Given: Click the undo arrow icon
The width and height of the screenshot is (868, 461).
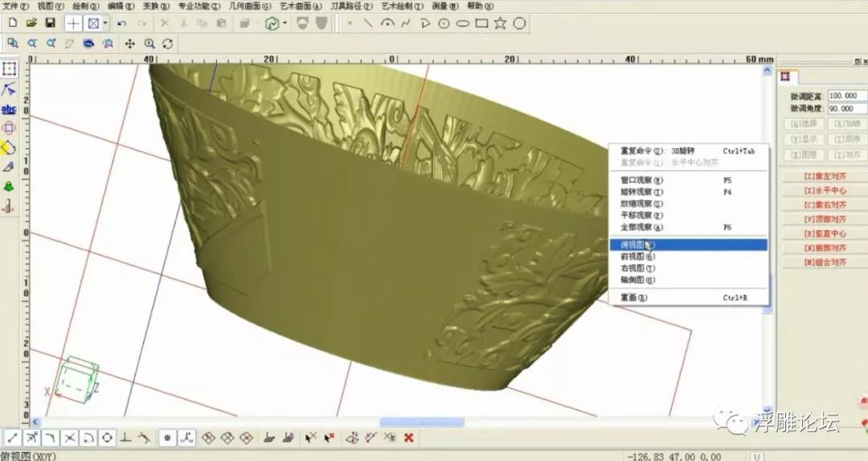Looking at the screenshot, I should point(122,23).
